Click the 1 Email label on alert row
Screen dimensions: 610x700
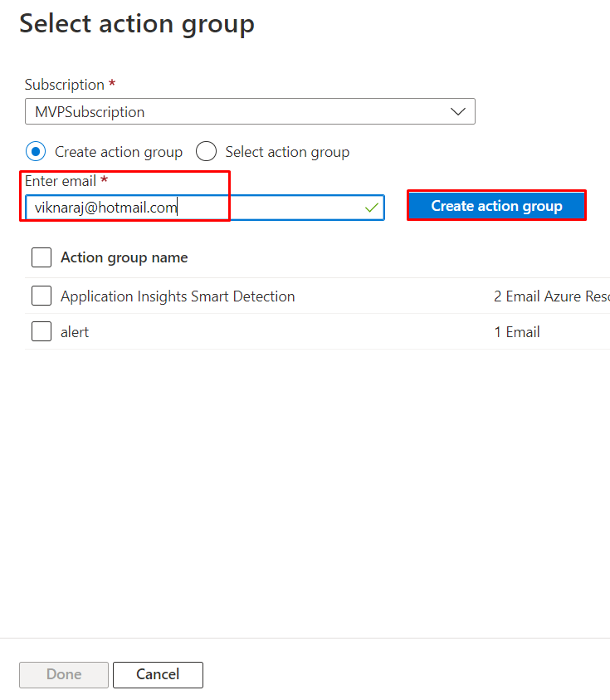516,331
